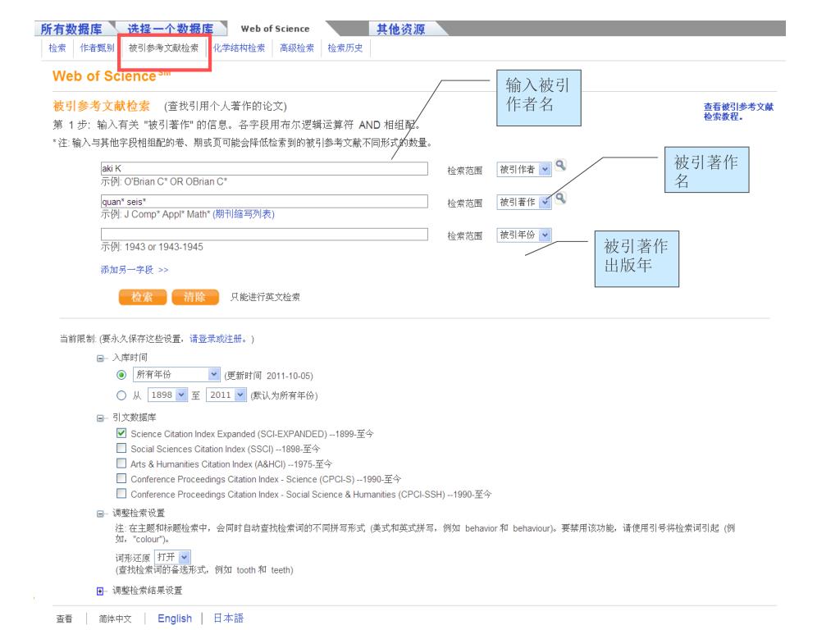The height and width of the screenshot is (630, 840).
Task: Collapse the 引文数据库 section
Action: tap(100, 418)
